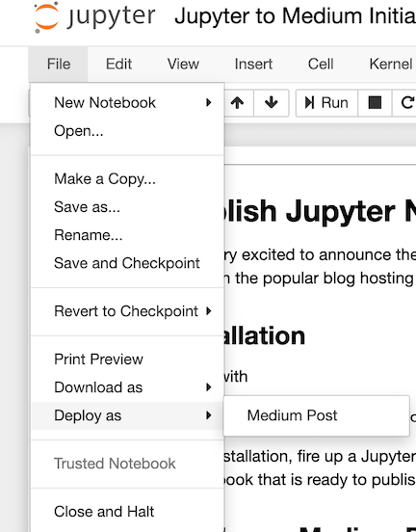
Task: Move cell down with arrow icon
Action: point(272,103)
